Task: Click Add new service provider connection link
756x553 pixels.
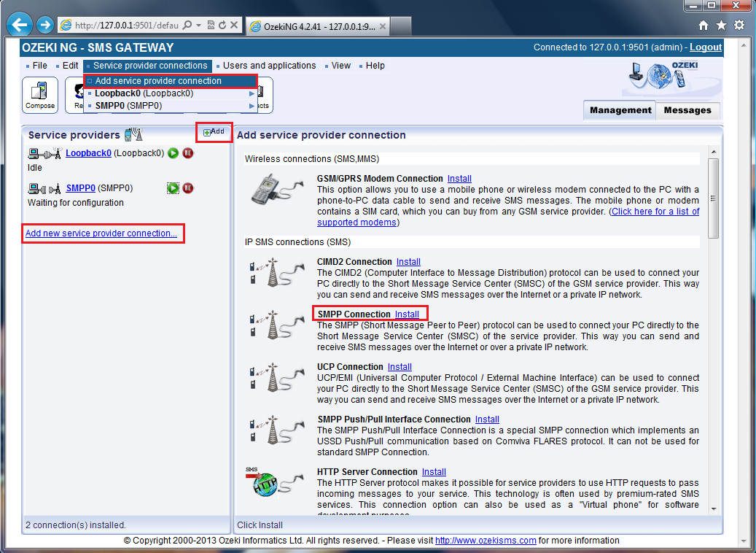Action: (x=101, y=233)
